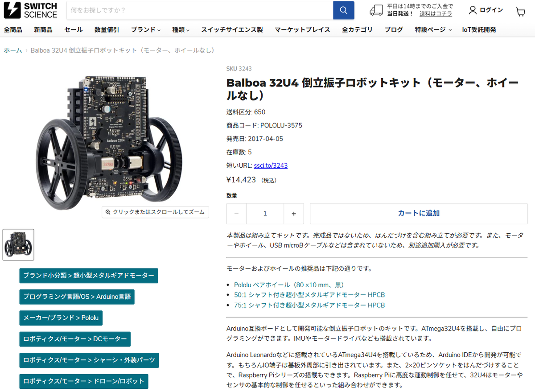Select the small product thumbnail
Viewport: 535px width, 392px height.
(x=18, y=244)
